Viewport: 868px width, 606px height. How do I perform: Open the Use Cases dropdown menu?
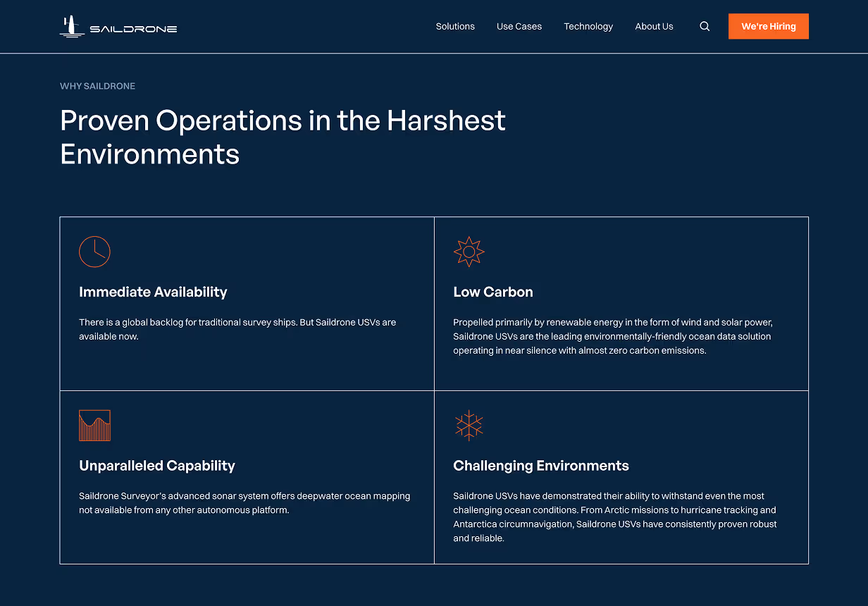point(519,26)
